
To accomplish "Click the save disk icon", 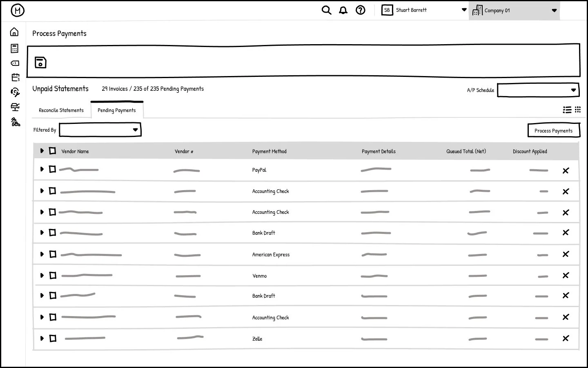I will click(x=40, y=62).
